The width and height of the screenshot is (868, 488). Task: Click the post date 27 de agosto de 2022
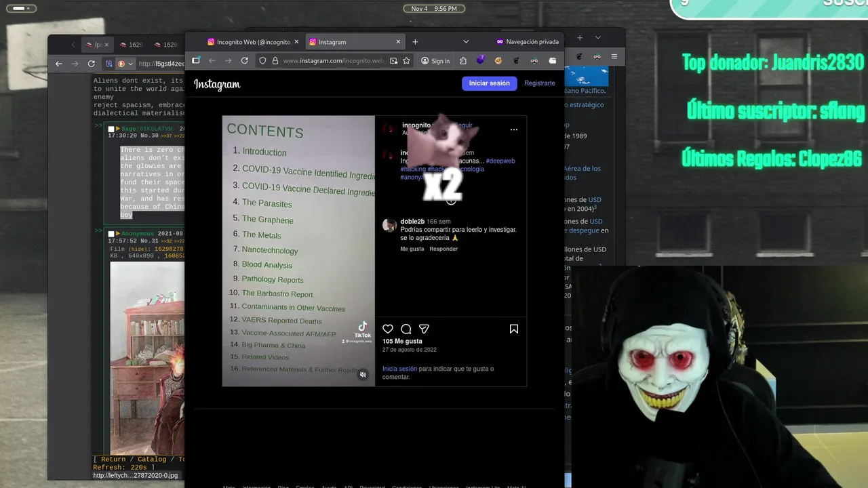(410, 350)
